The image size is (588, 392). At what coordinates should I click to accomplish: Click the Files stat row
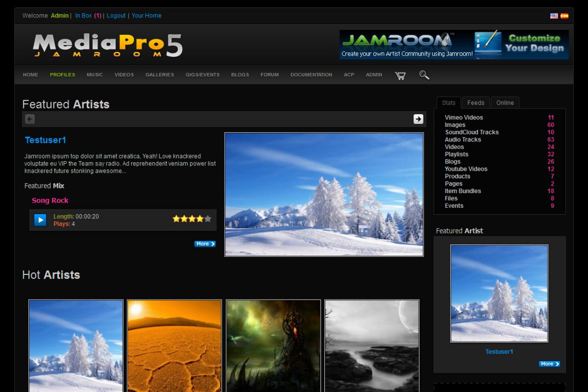click(x=499, y=199)
